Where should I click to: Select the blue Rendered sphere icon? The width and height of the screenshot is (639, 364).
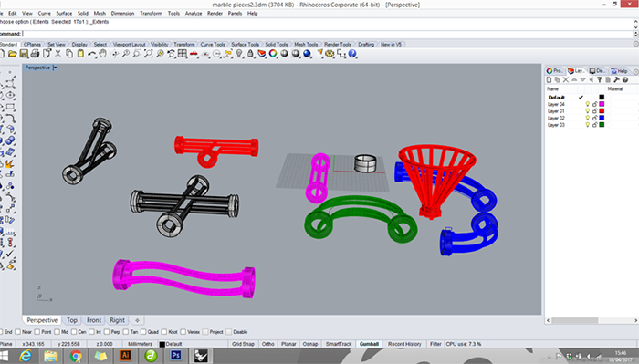(307, 54)
